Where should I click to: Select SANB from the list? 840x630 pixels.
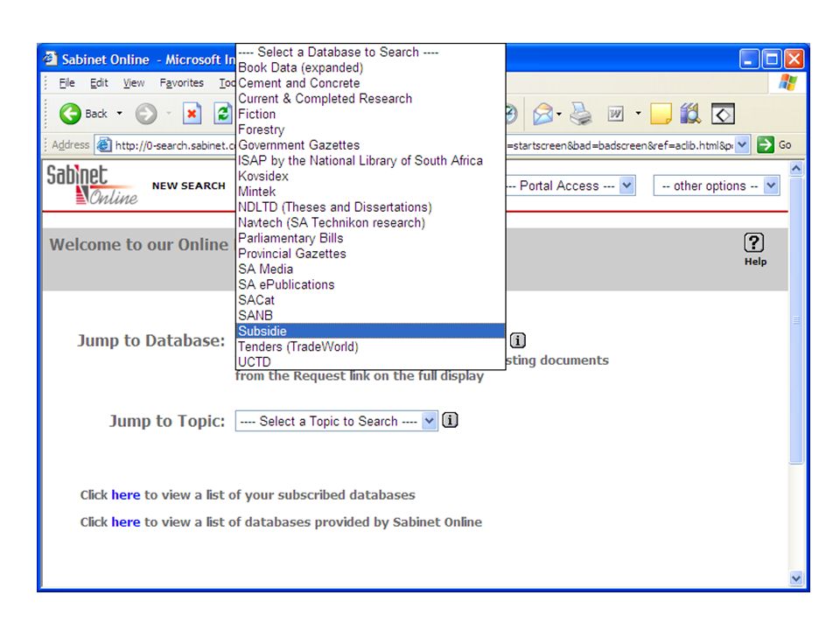tap(370, 316)
